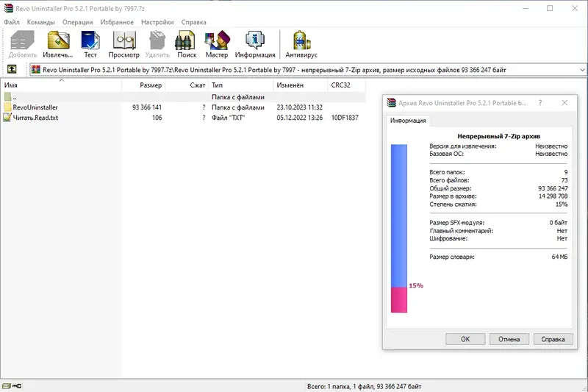Sort list by Имя column header
Viewport: 588px width, 392px height.
click(61, 85)
